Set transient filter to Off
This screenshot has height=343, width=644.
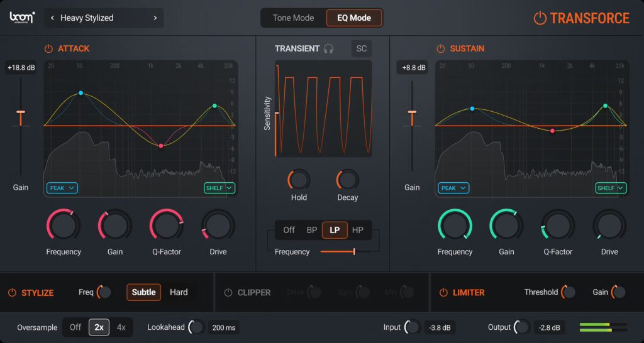coord(289,230)
